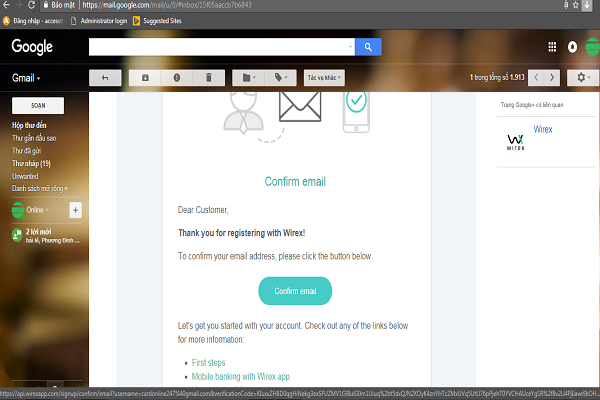The width and height of the screenshot is (600, 400).
Task: Open Google notifications bell
Action: tap(572, 47)
